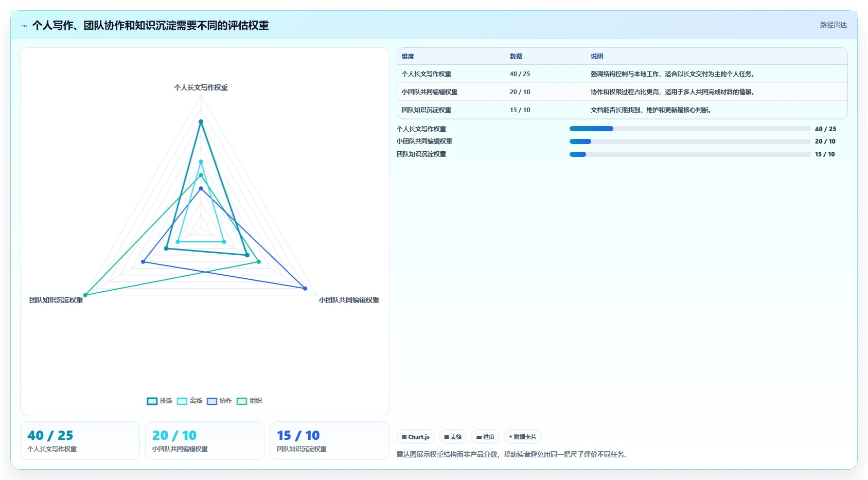Click the 15 / 10 value in the table
Image resolution: width=868 pixels, height=480 pixels.
click(x=520, y=110)
